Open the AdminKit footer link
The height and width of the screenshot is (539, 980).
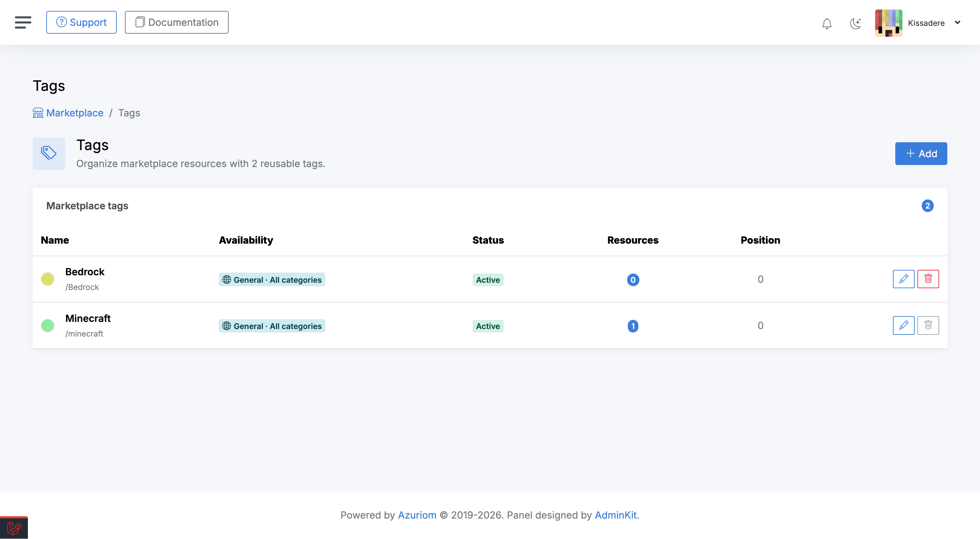click(x=615, y=514)
